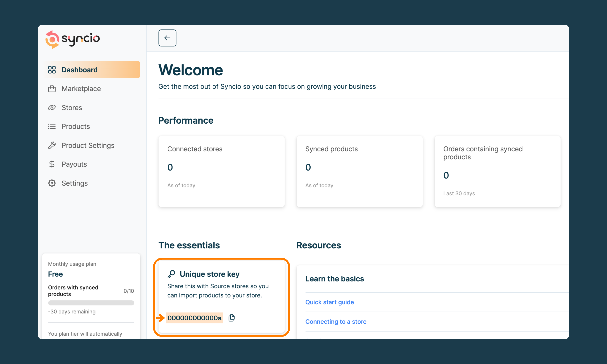
Task: Click the orders usage progress bar
Action: click(x=91, y=303)
